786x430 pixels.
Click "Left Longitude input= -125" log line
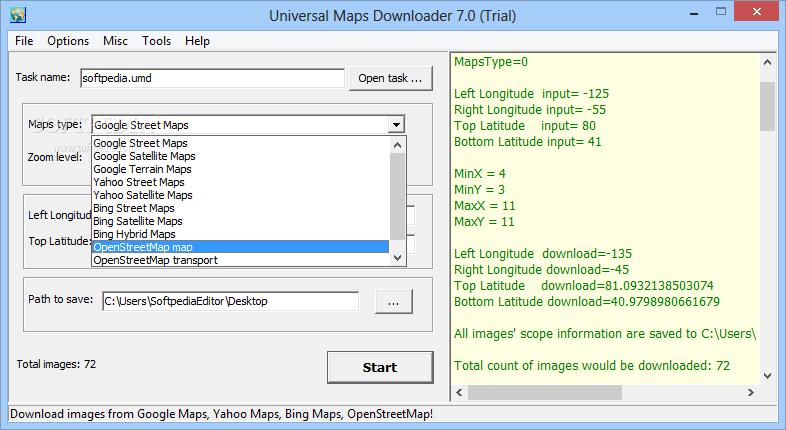click(531, 94)
